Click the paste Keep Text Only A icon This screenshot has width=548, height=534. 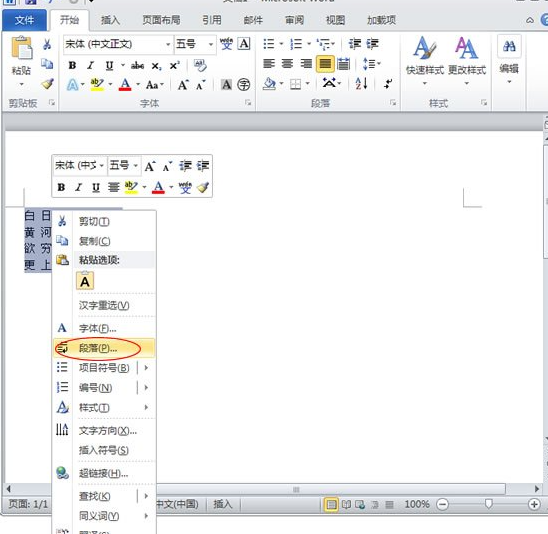click(85, 281)
